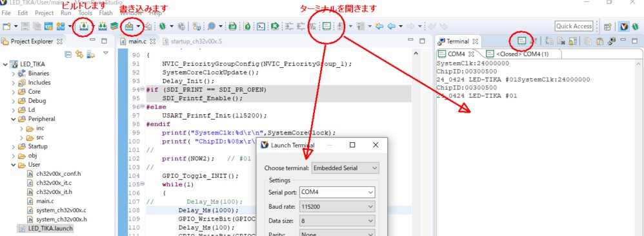
Task: Click New Terminal View icon in Terminal toolbar
Action: click(612, 41)
